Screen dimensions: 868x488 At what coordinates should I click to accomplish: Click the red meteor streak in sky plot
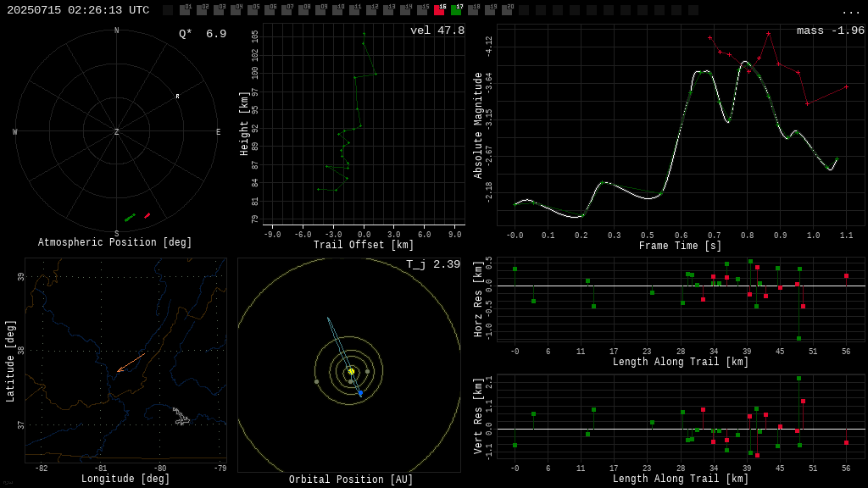147,216
